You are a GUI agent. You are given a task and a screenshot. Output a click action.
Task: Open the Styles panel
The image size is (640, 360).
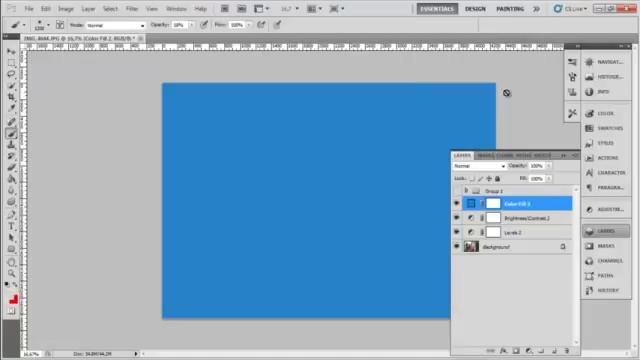pyautogui.click(x=605, y=143)
